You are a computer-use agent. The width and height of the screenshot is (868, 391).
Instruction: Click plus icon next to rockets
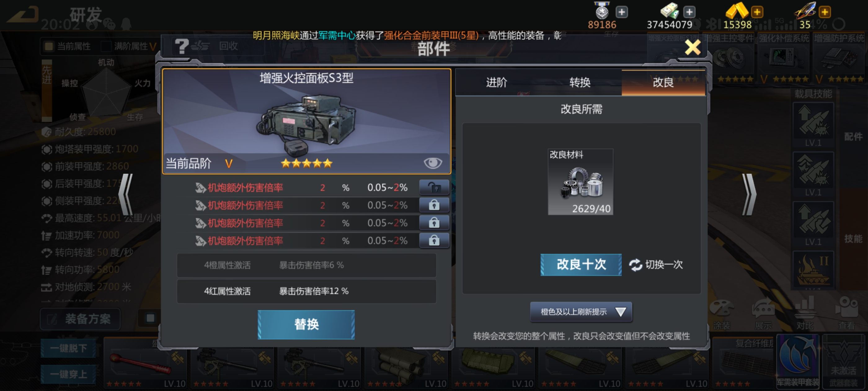[x=825, y=12]
